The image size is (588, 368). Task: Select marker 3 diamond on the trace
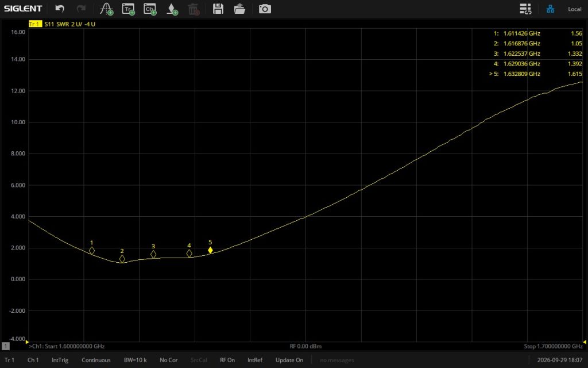click(153, 255)
